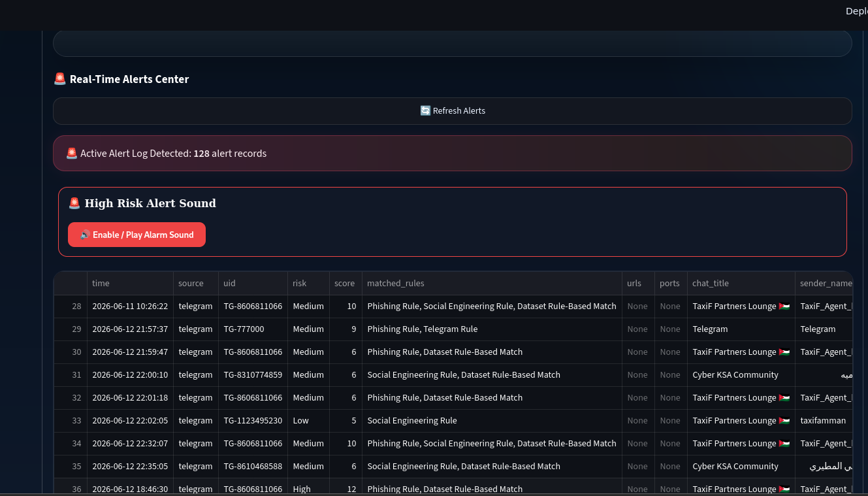
Task: Sort by the source column header
Action: click(195, 283)
